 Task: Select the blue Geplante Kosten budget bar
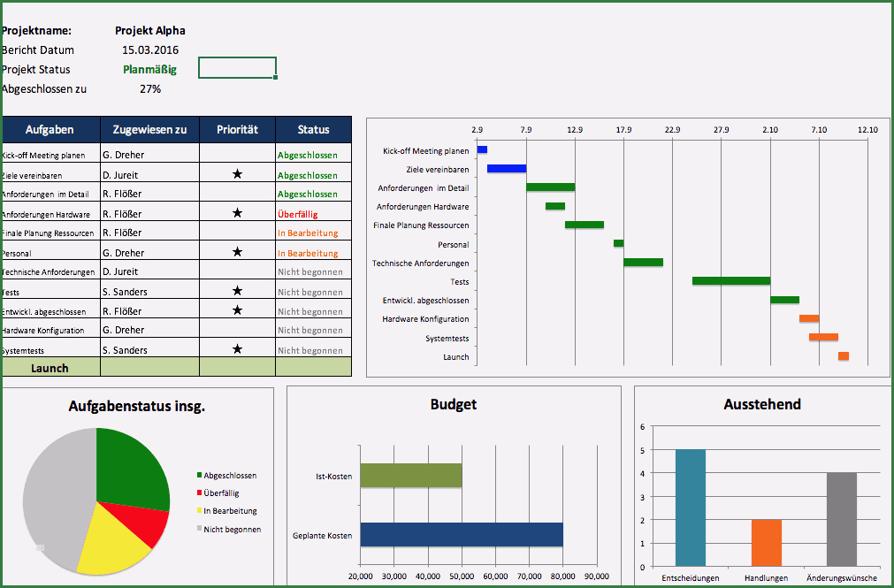pos(461,535)
